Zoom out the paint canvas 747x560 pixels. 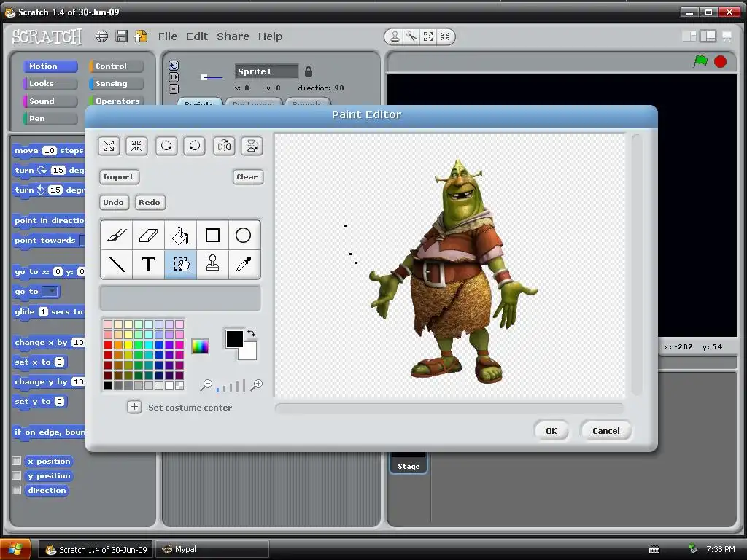point(206,385)
